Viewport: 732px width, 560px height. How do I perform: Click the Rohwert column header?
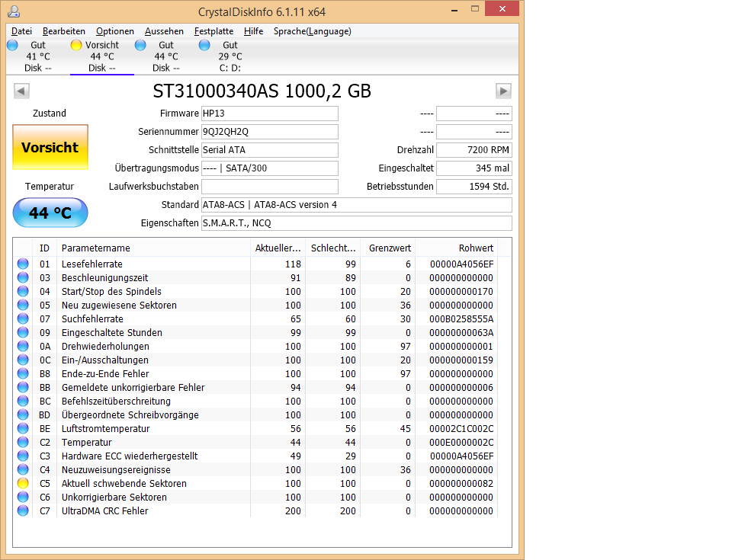point(456,248)
